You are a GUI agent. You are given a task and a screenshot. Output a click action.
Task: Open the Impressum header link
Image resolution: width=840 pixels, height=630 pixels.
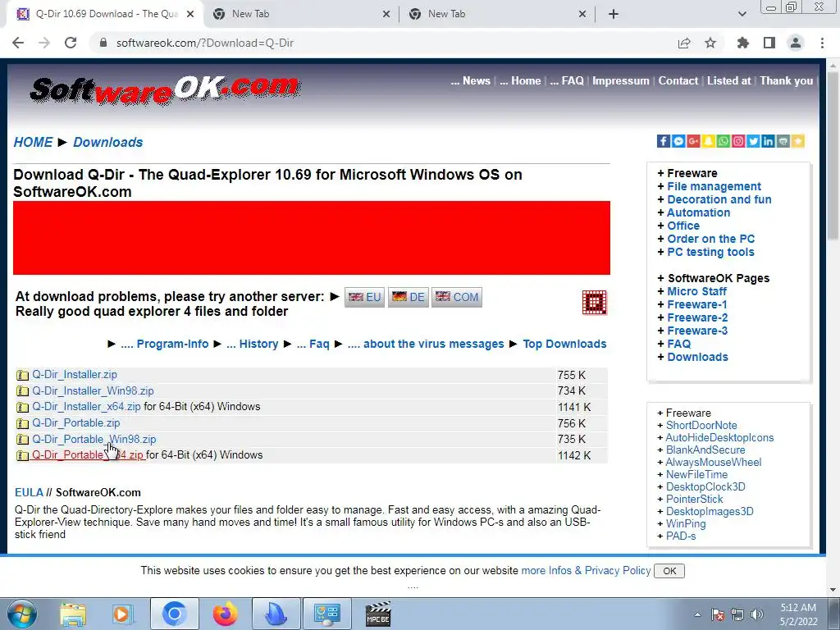pos(620,81)
